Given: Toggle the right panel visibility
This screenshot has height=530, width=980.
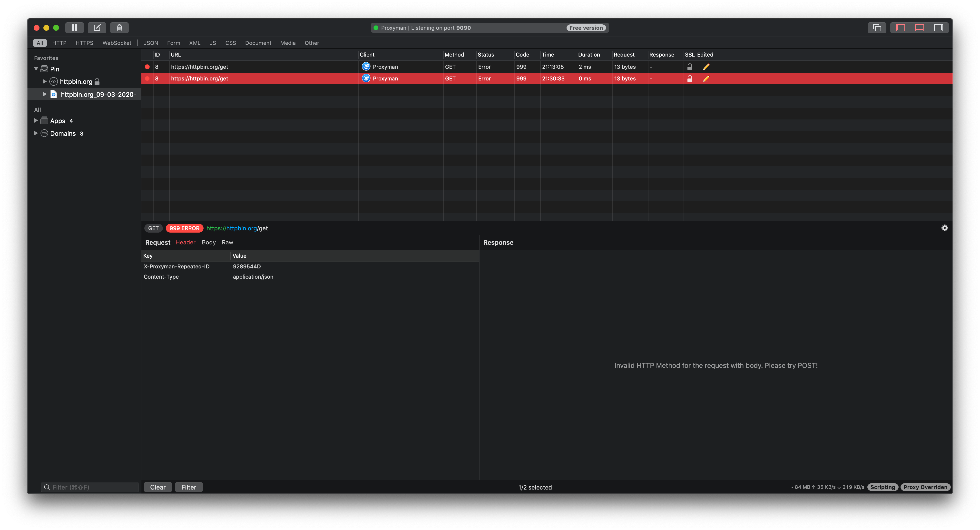Looking at the screenshot, I should tap(938, 27).
